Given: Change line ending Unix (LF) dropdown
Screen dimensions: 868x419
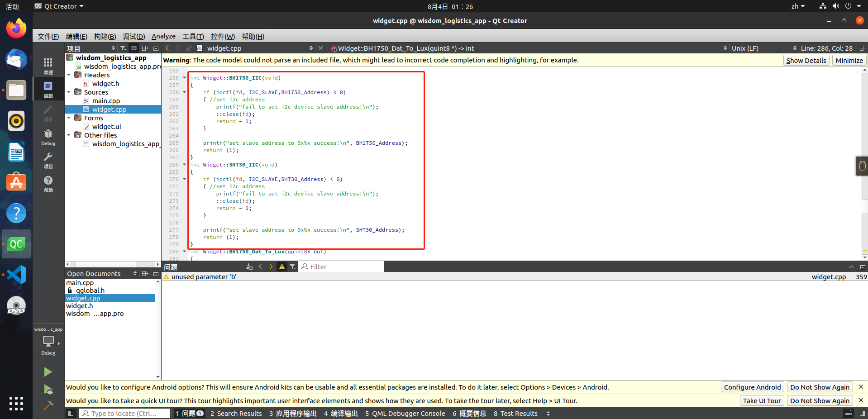Looking at the screenshot, I should [x=764, y=48].
